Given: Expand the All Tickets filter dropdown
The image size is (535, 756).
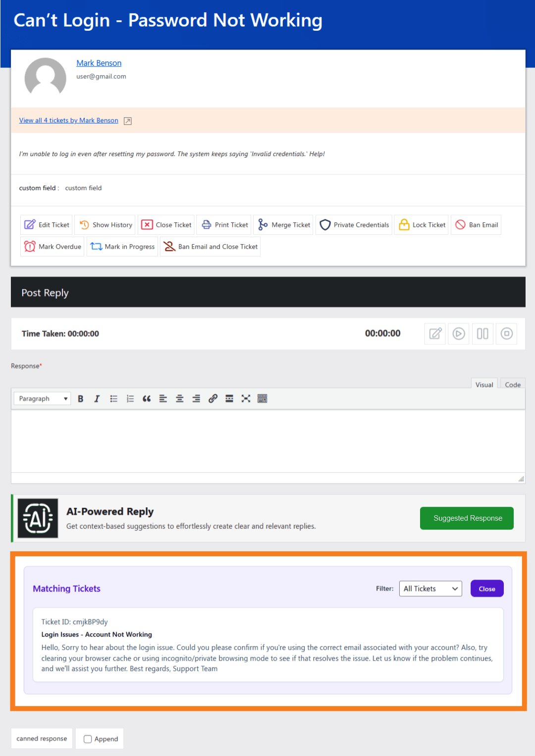Looking at the screenshot, I should 430,589.
